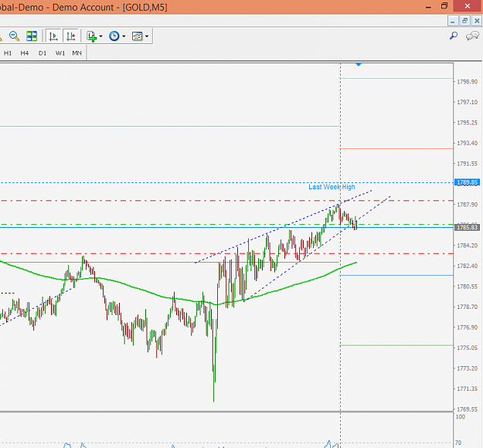Choose the MN monthly timeframe

click(x=77, y=53)
